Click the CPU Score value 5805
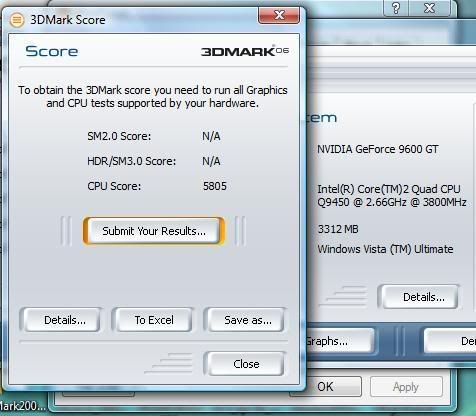Viewport: 476px width, 416px height. click(215, 186)
